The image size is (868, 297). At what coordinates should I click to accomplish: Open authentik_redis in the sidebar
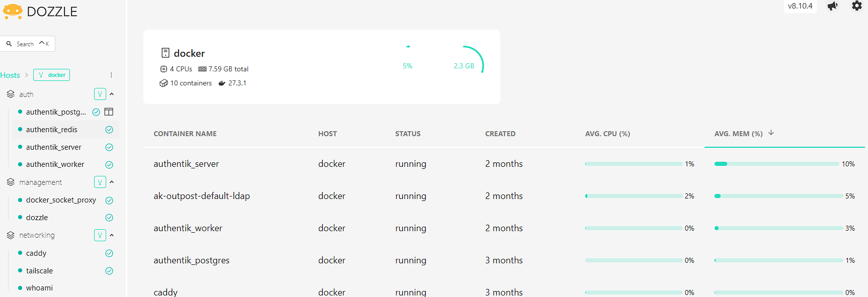tap(51, 130)
